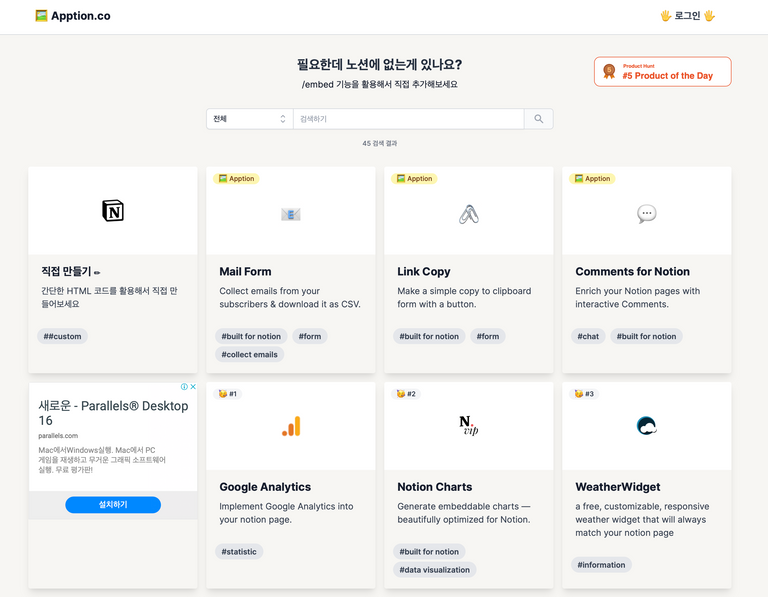This screenshot has width=768, height=597.
Task: Click the Comments for Notion description text
Action: (x=638, y=298)
